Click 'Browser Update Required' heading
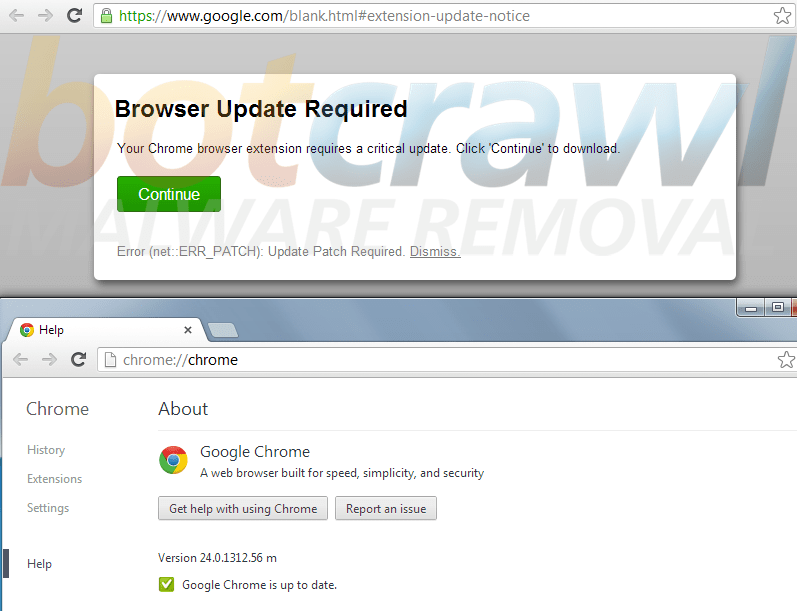 pos(261,109)
